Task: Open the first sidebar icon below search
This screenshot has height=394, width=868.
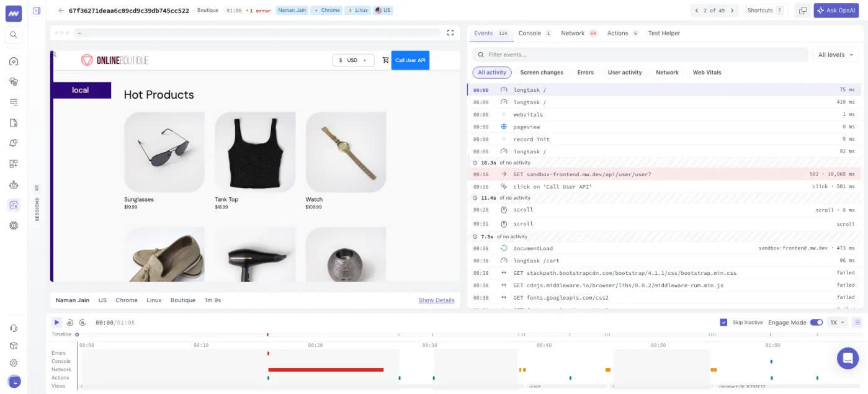Action: pyautogui.click(x=14, y=61)
